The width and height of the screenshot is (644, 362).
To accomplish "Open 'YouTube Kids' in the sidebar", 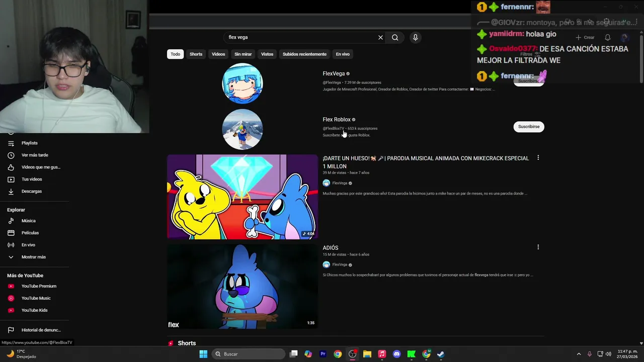I will pos(34,310).
